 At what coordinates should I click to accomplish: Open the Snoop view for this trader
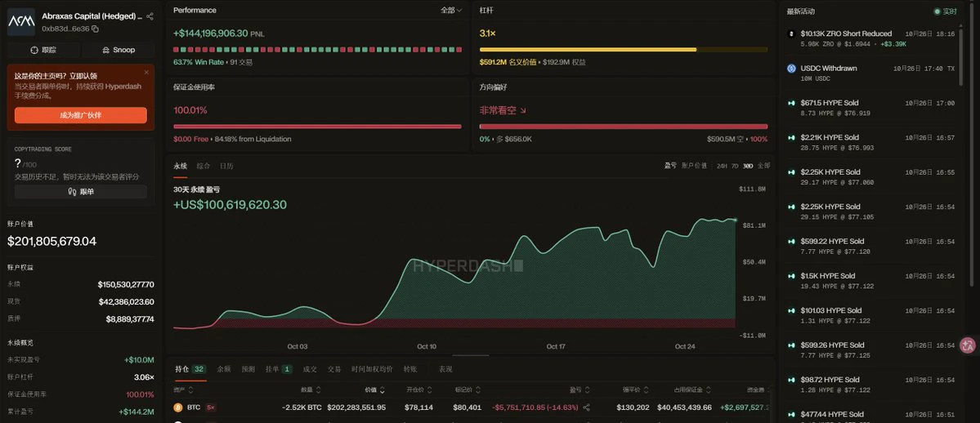tap(119, 49)
